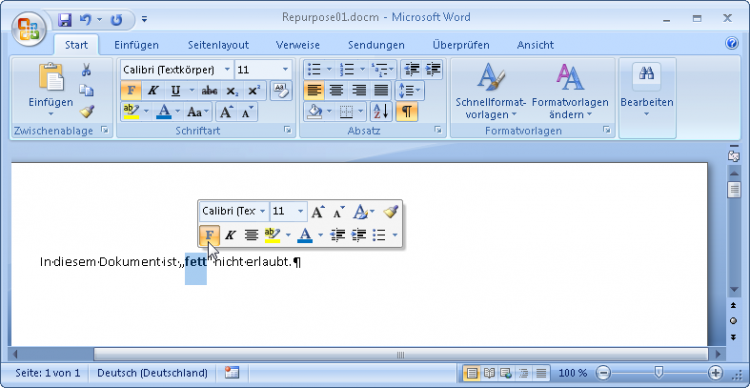This screenshot has width=750, height=388.
Task: Apply numbered list in ribbon
Action: (346, 70)
